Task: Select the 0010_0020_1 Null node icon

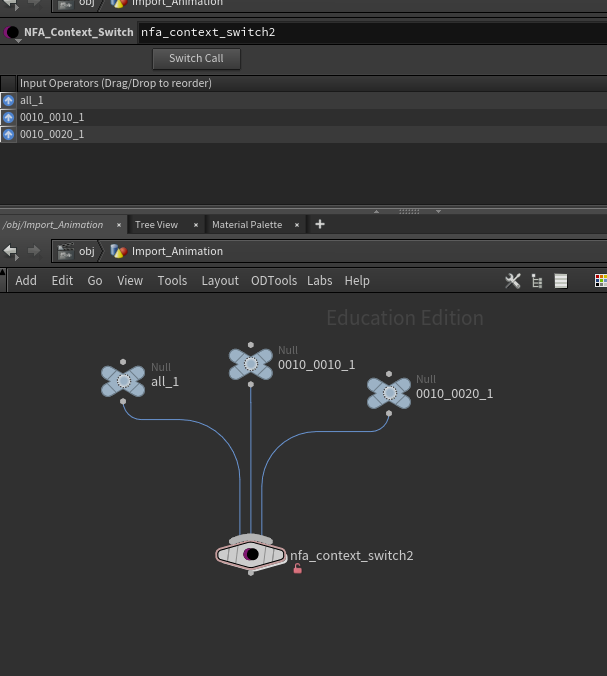Action: point(389,393)
